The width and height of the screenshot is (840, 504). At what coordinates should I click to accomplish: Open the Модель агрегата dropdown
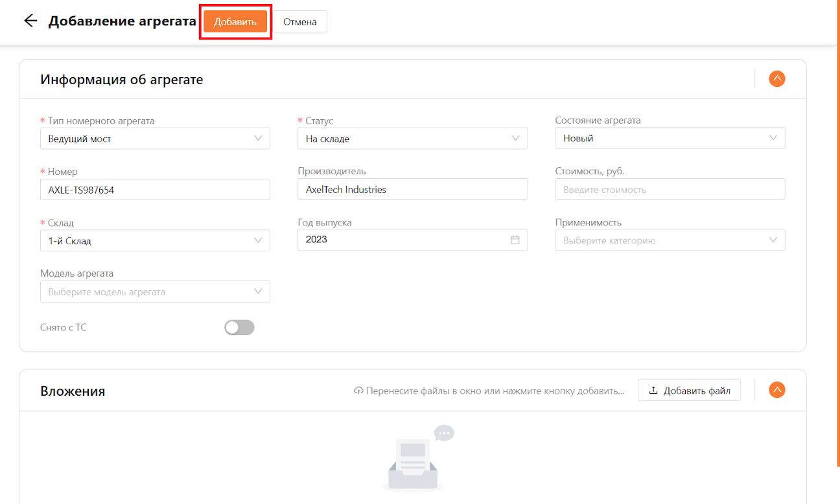155,292
